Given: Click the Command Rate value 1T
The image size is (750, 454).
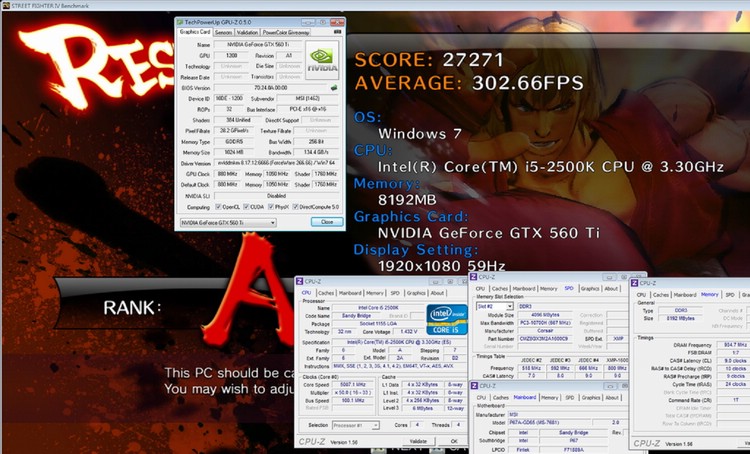Looking at the screenshot, I should 735,400.
